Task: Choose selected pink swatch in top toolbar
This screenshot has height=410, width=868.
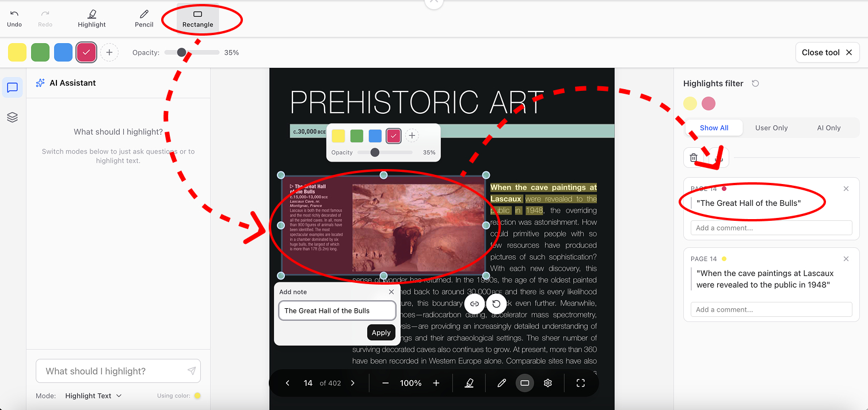Action: [x=86, y=52]
